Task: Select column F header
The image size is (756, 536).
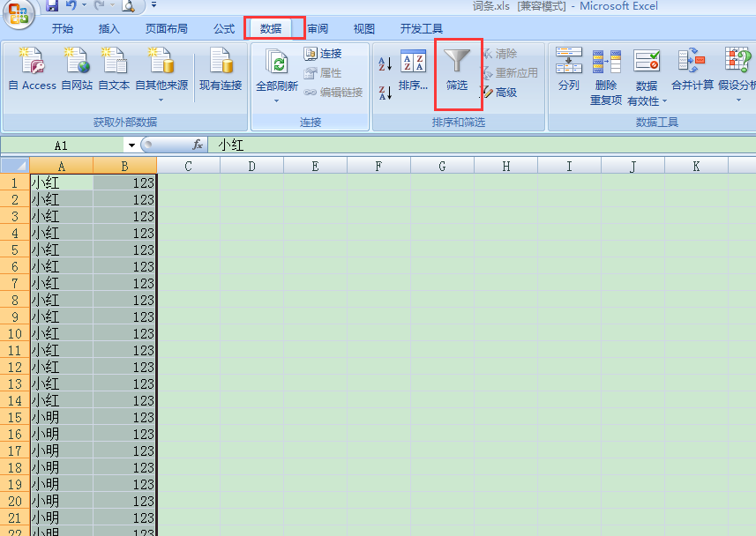Action: [379, 167]
